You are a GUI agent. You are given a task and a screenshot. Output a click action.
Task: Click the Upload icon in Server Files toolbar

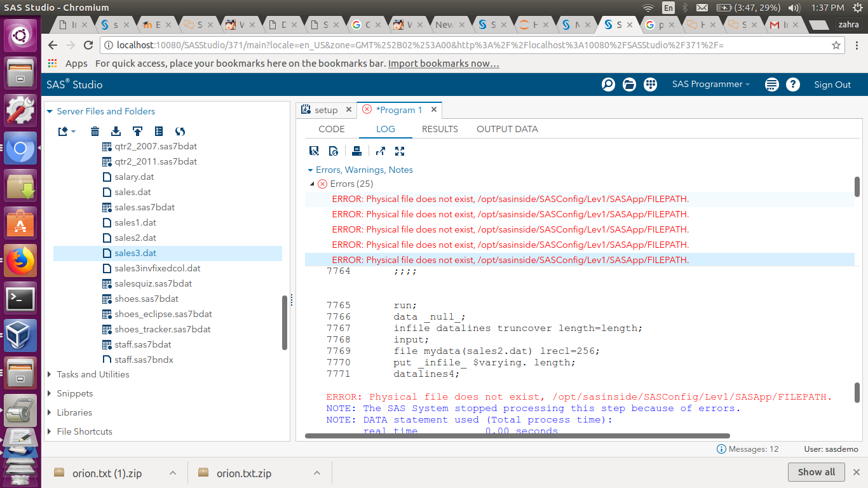[137, 132]
